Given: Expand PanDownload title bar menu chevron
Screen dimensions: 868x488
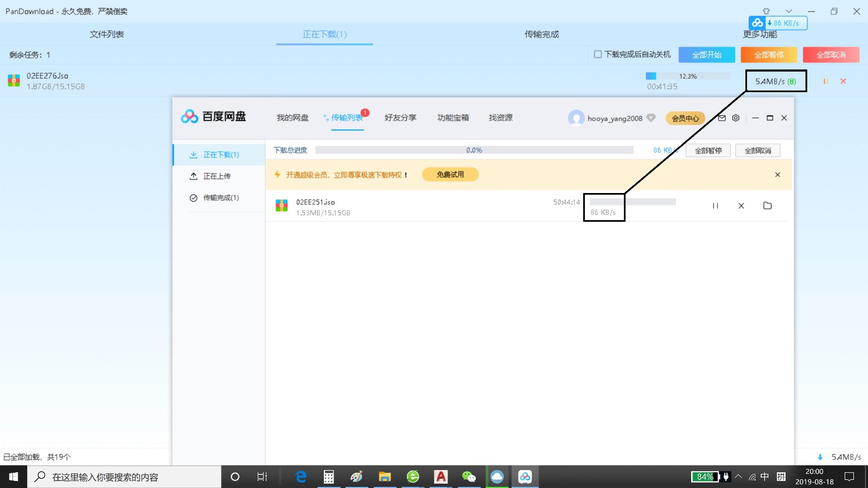Looking at the screenshot, I should pos(789,11).
